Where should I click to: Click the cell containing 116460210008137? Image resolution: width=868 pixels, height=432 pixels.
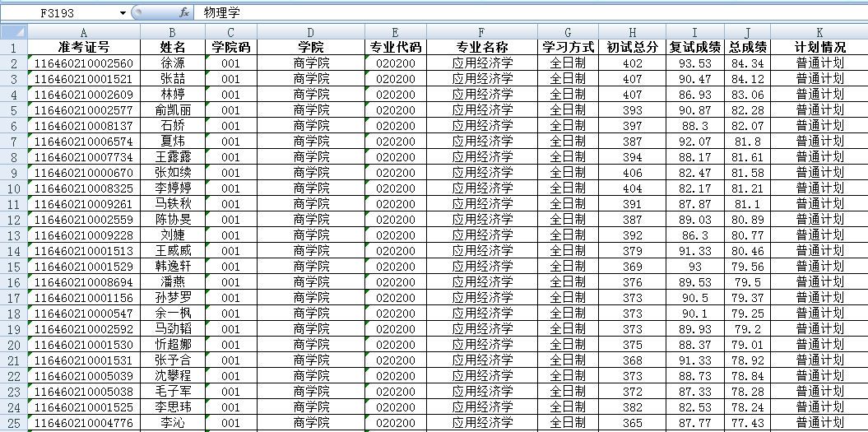click(x=84, y=125)
